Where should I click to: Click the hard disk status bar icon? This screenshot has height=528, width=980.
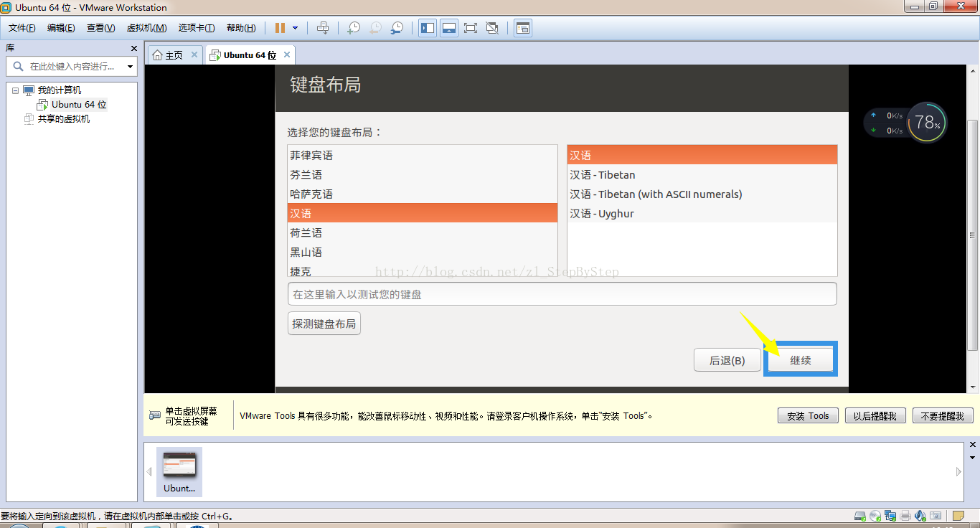click(x=860, y=516)
